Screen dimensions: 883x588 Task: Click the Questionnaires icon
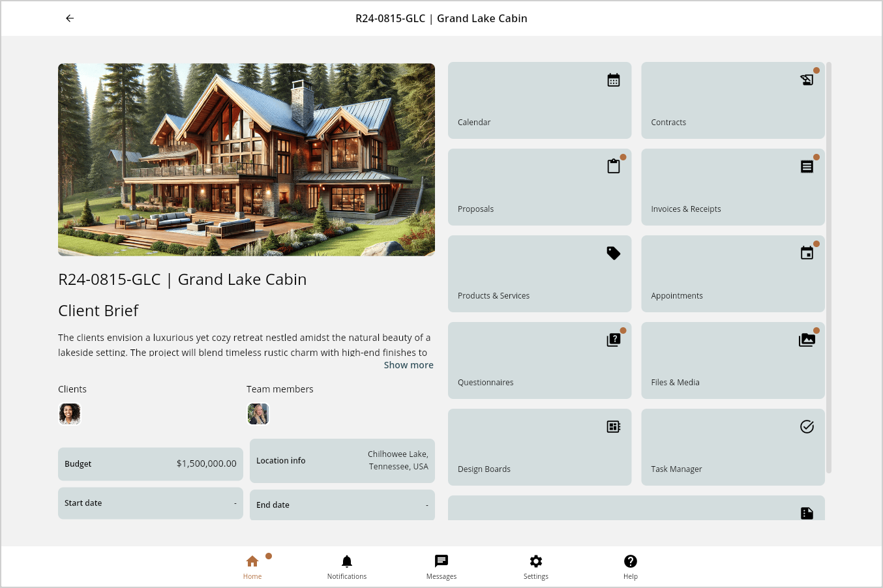[x=613, y=340]
